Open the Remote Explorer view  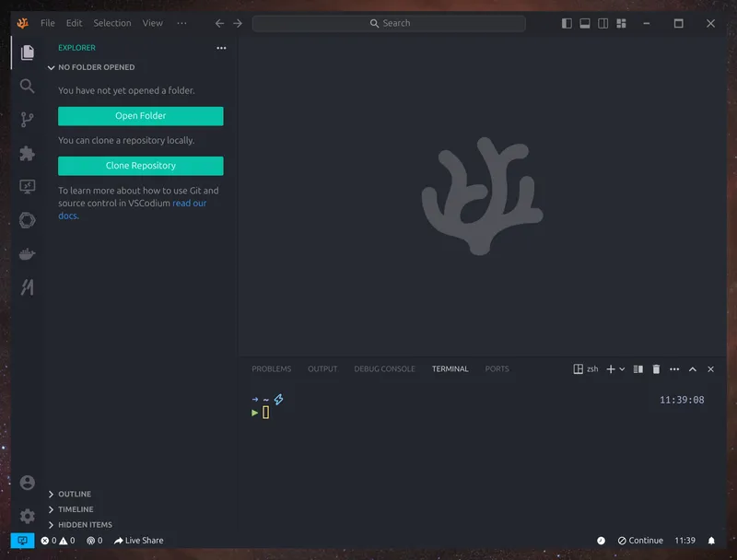coord(28,187)
